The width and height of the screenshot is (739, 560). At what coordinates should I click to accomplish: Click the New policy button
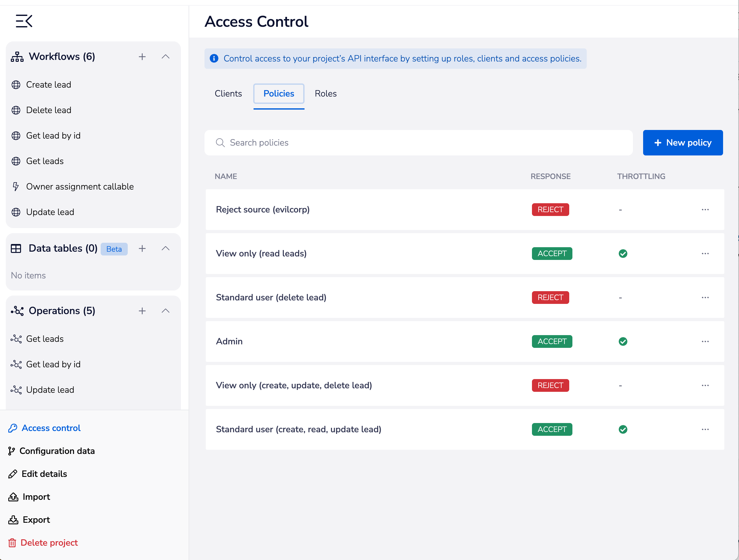click(x=683, y=143)
